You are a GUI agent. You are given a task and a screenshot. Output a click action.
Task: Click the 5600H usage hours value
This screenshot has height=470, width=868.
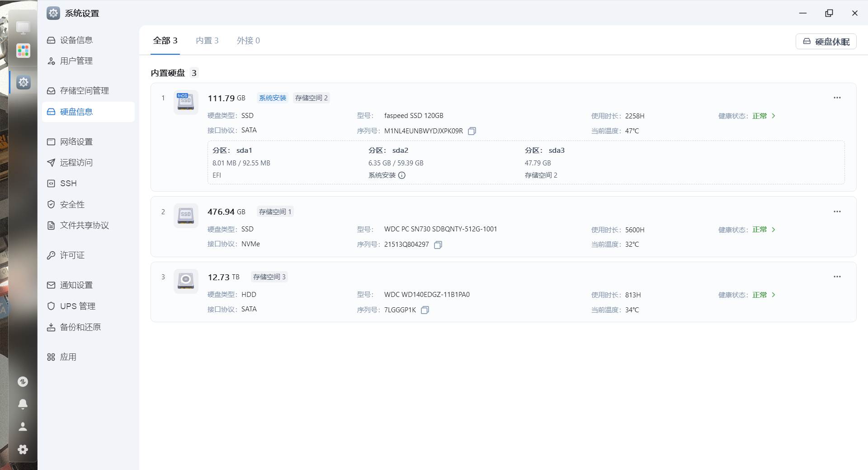point(635,230)
